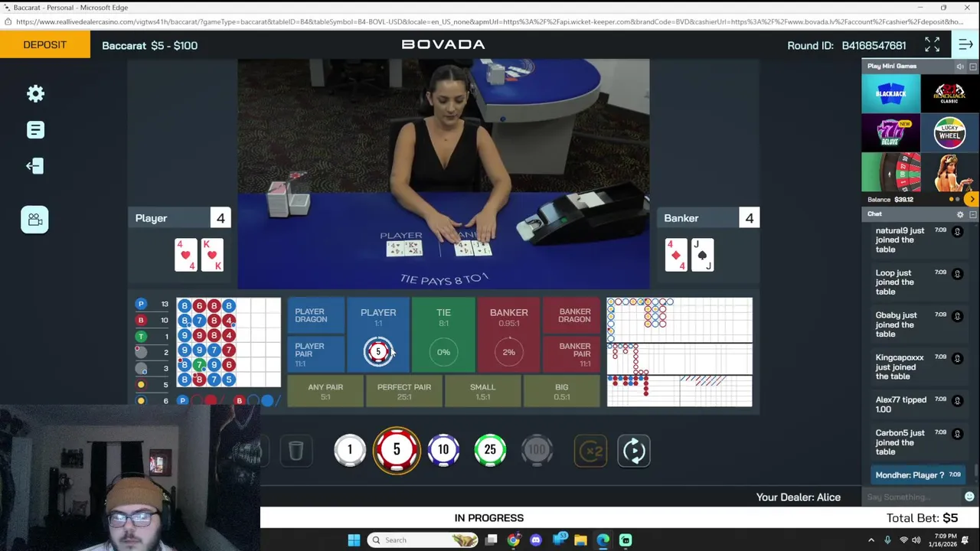
Task: Bet on ANY PAIR 5:1
Action: point(325,392)
